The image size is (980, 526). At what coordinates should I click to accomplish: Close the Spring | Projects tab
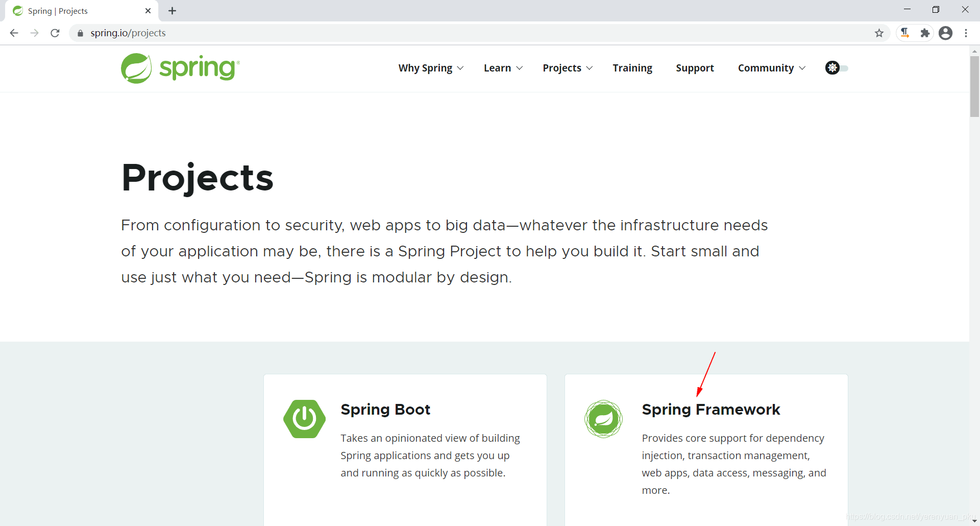click(148, 11)
